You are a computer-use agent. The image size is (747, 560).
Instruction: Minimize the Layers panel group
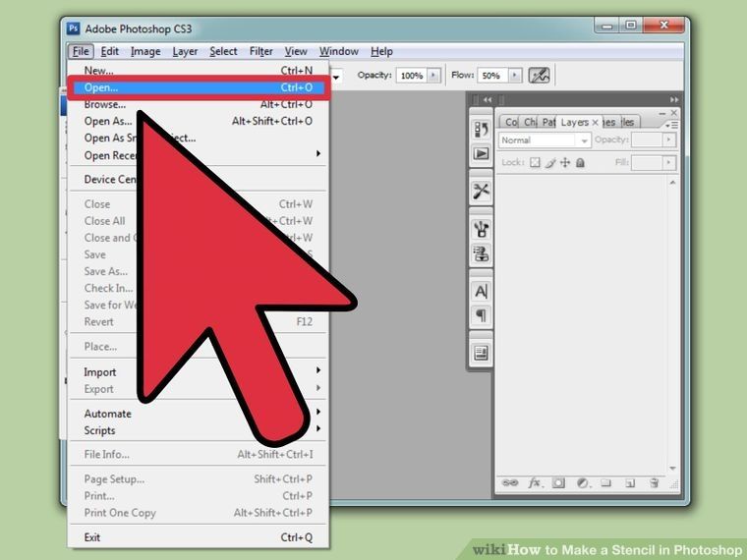(x=661, y=113)
